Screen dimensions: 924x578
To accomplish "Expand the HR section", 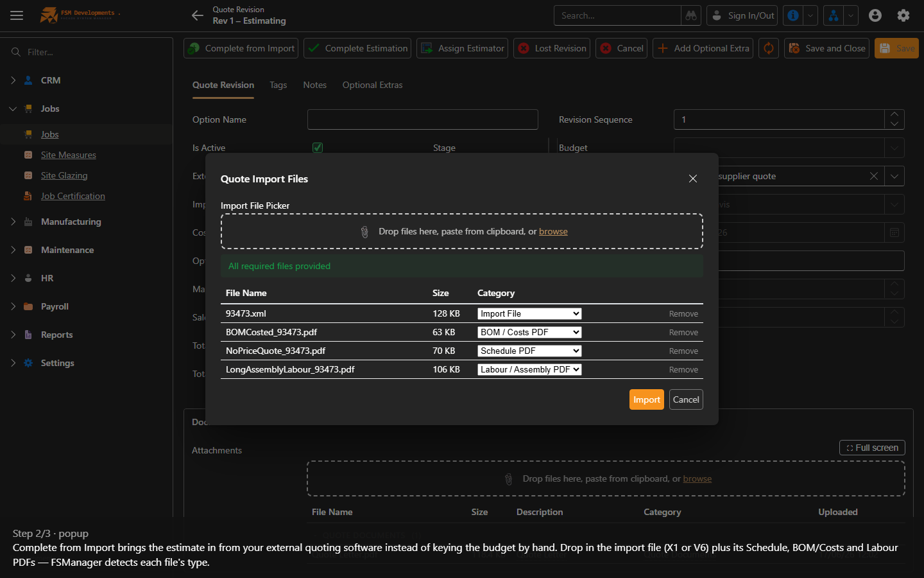I will (13, 278).
